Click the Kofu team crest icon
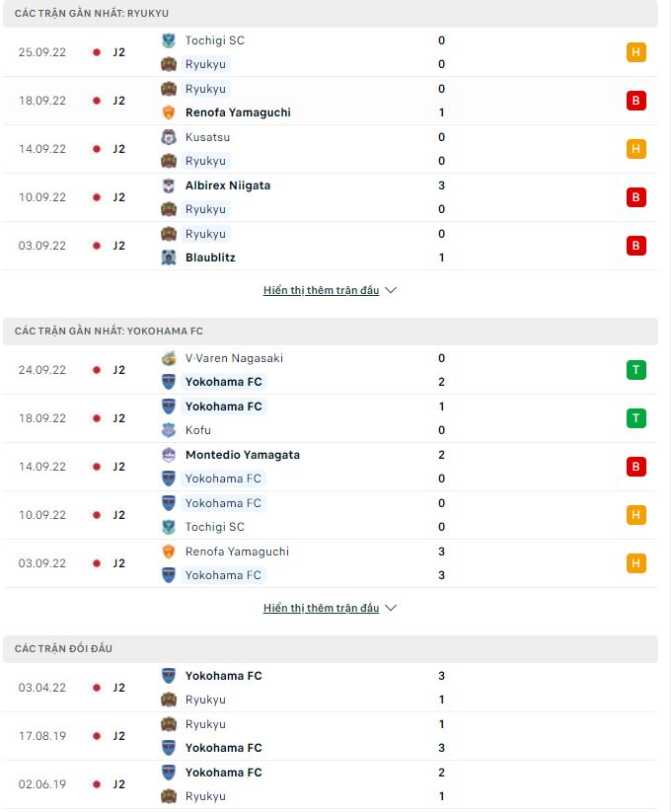Image resolution: width=671 pixels, height=812 pixels. coord(168,430)
